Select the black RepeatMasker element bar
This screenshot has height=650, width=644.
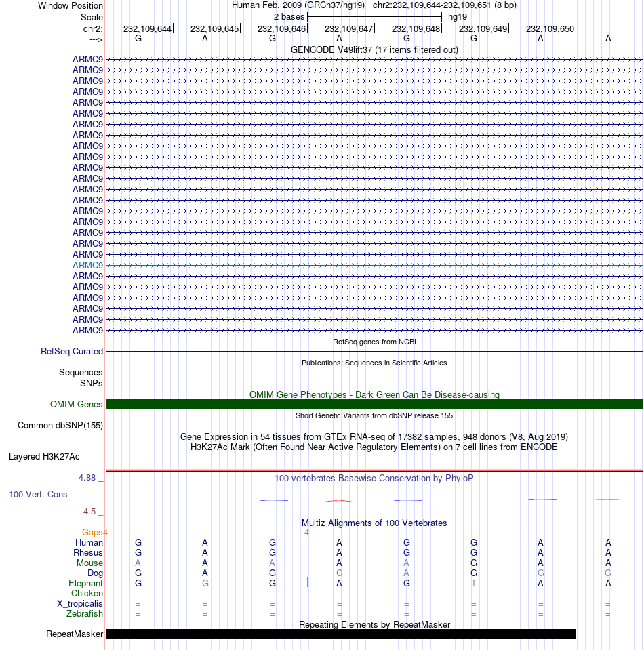341,634
